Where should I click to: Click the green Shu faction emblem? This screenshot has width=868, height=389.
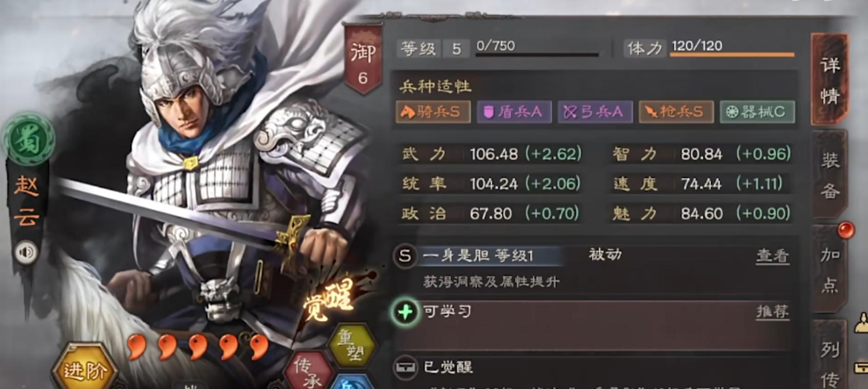click(29, 139)
